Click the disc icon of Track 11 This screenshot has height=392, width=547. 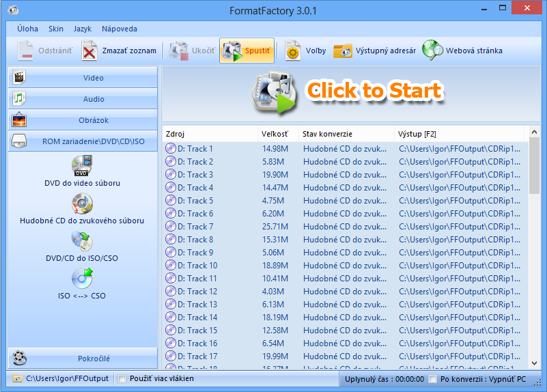pos(171,279)
